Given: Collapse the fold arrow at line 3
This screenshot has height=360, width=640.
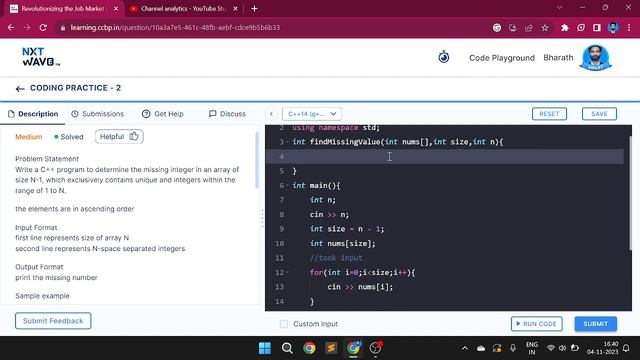Looking at the screenshot, I should pyautogui.click(x=287, y=142).
